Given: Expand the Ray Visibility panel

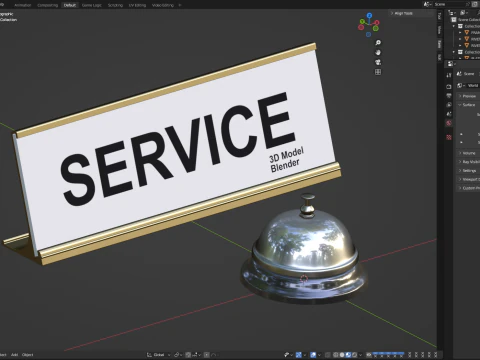Looking at the screenshot, I should [469, 162].
